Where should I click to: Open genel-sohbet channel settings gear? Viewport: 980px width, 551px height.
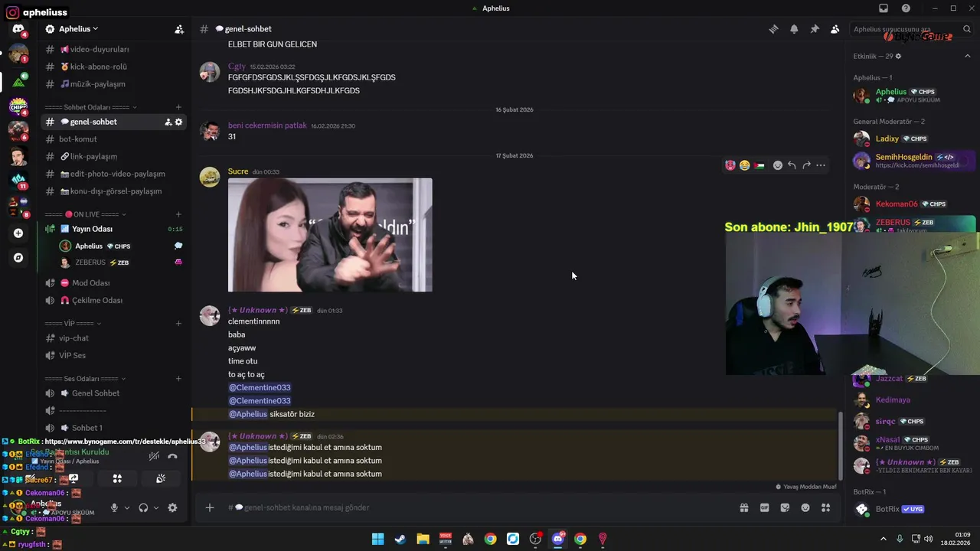click(179, 122)
